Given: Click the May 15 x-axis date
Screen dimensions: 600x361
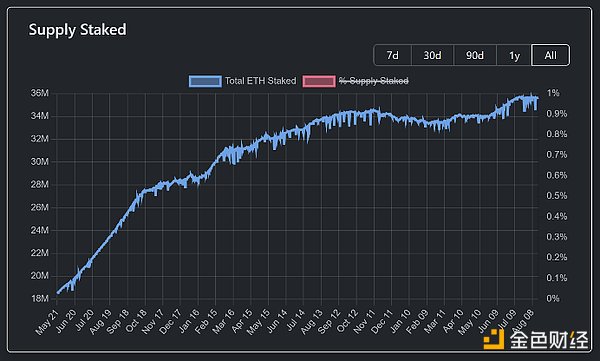Looking at the screenshot, I should (x=258, y=322).
